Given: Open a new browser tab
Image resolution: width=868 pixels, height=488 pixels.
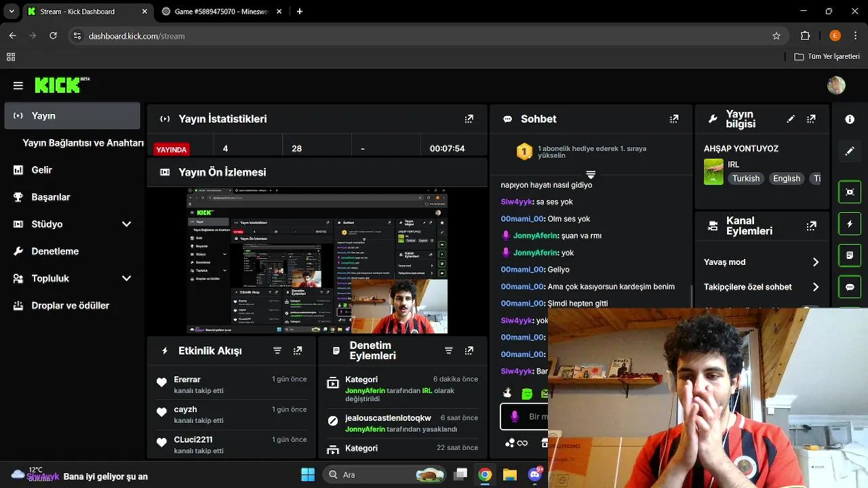Looking at the screenshot, I should click(x=300, y=12).
